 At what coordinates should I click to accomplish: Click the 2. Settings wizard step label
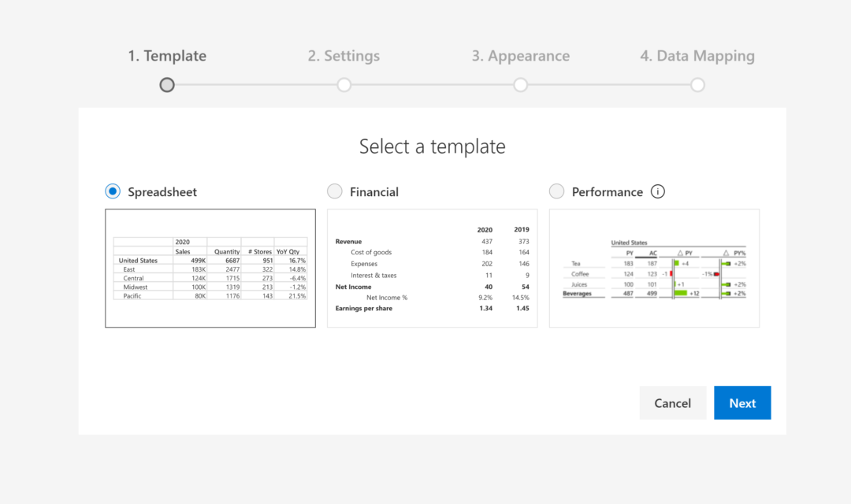coord(344,55)
